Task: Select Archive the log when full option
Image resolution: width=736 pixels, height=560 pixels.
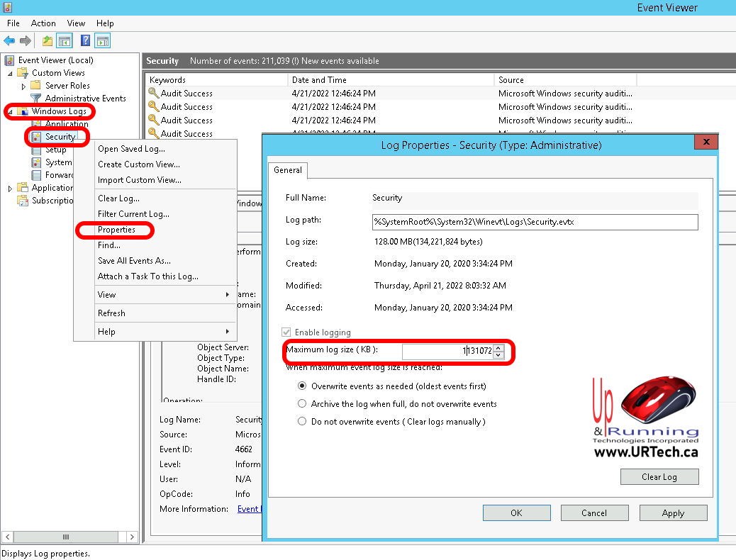Action: point(302,404)
